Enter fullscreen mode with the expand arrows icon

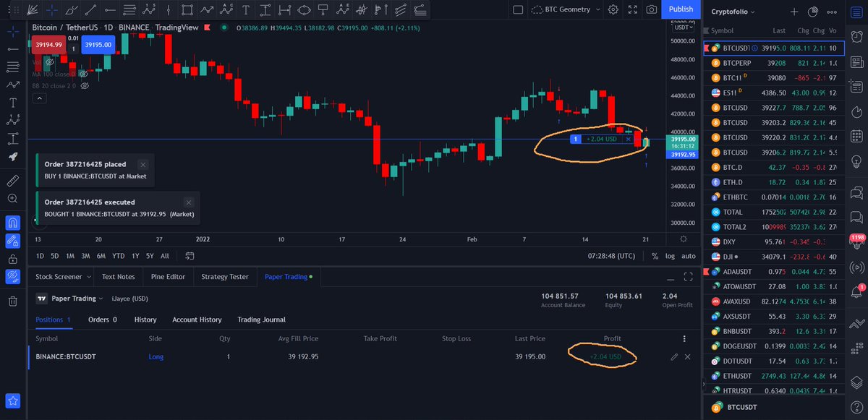(633, 9)
